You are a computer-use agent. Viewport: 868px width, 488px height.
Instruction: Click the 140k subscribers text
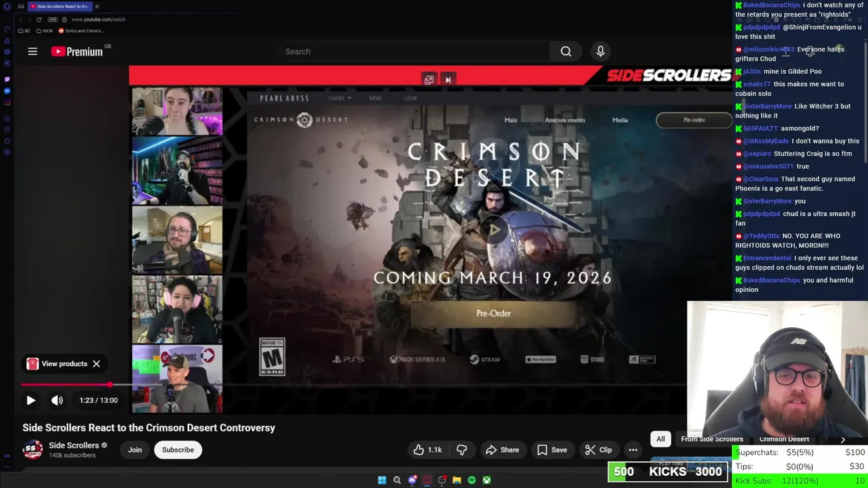click(72, 455)
